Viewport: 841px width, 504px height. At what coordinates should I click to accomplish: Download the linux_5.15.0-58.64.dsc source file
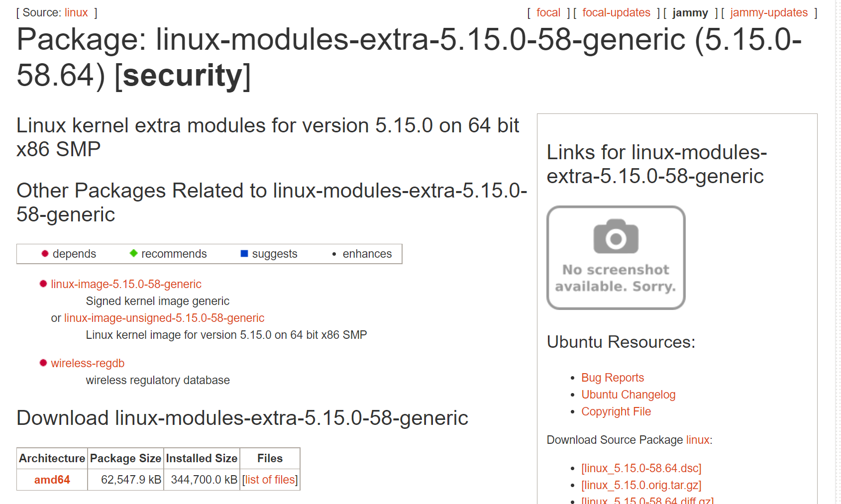641,468
